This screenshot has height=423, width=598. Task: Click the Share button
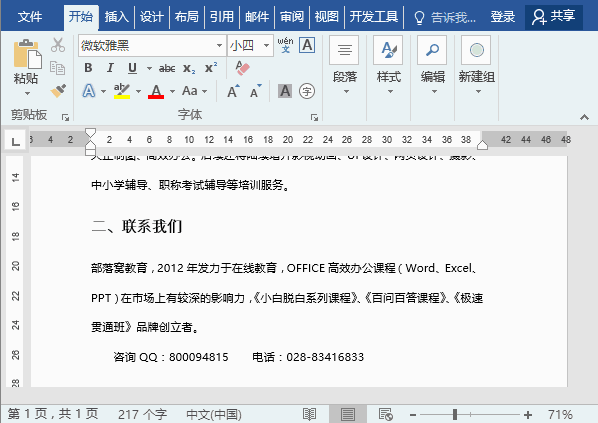(x=554, y=17)
